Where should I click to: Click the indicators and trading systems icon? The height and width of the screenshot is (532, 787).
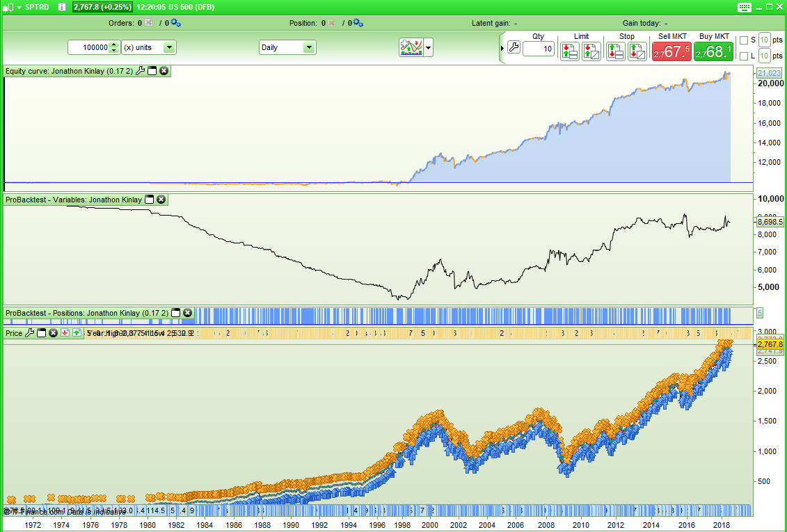point(411,47)
